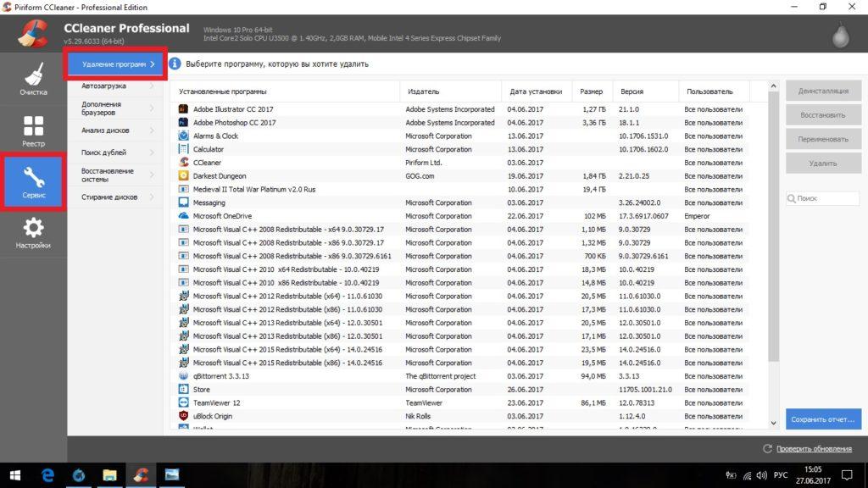Select Adobe Illustrator CC 2017 icon

coord(183,109)
